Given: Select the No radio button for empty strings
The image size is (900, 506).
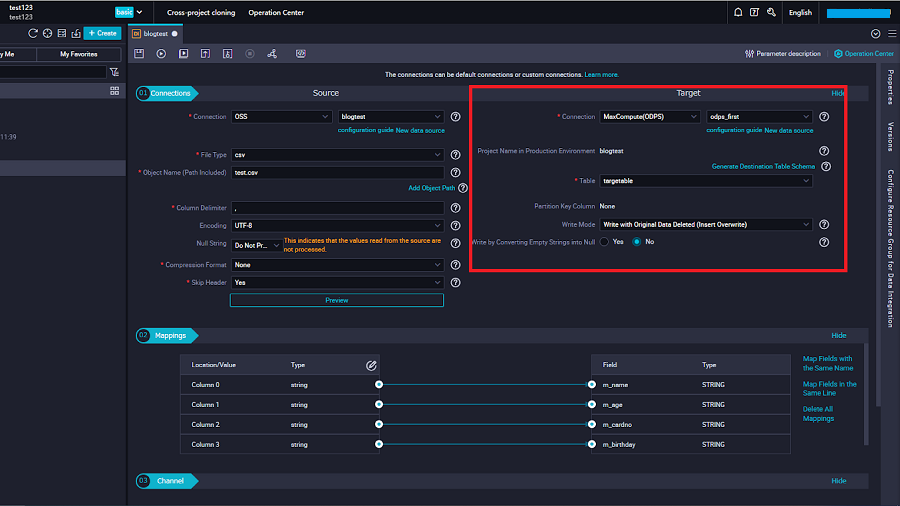Looking at the screenshot, I should coord(636,242).
